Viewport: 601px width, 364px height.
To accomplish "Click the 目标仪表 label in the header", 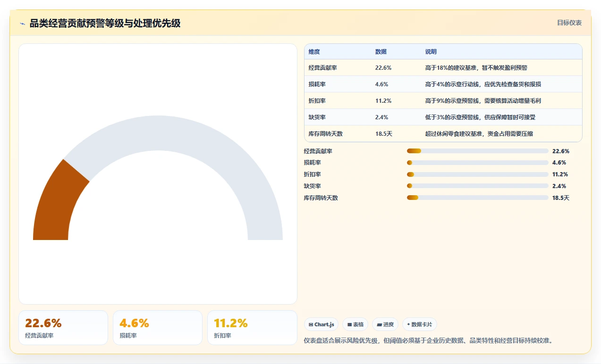I will [x=569, y=23].
